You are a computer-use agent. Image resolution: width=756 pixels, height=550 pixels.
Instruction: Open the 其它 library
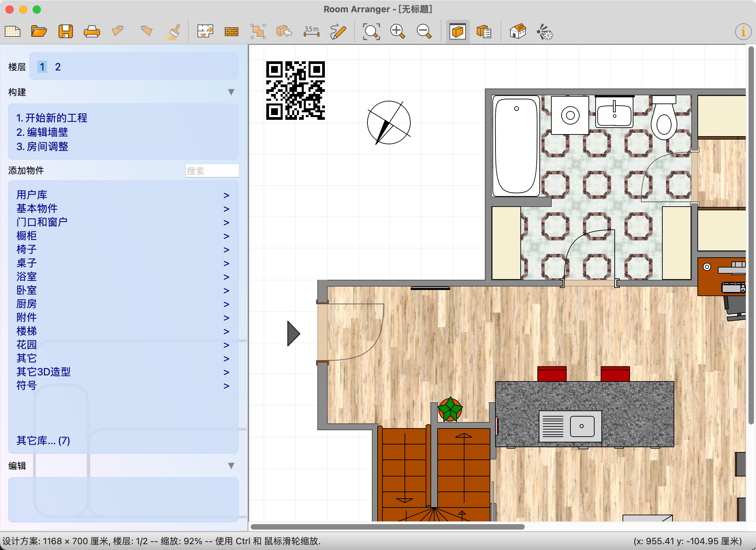tap(123, 358)
